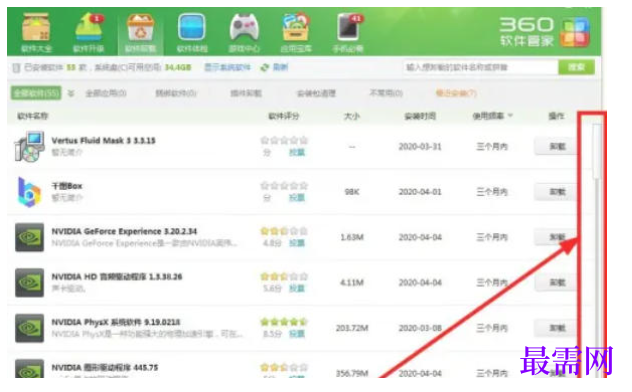Click 投票 for NVIDIA PhysX 系统软件
Screen dimensions: 632x392
coord(297,334)
